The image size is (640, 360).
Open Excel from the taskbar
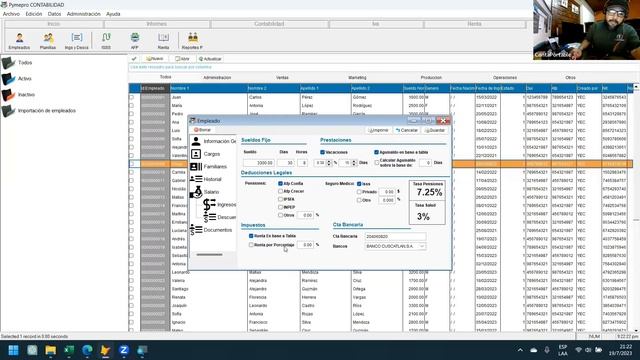[69, 350]
